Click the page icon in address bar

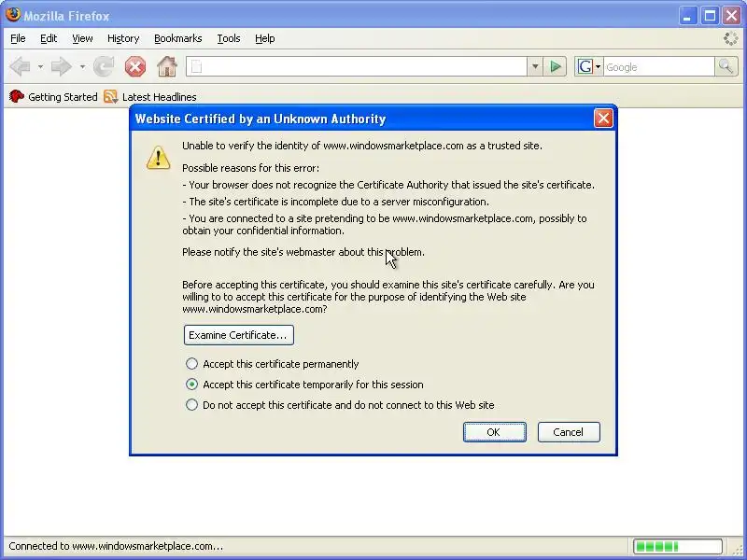tap(197, 66)
